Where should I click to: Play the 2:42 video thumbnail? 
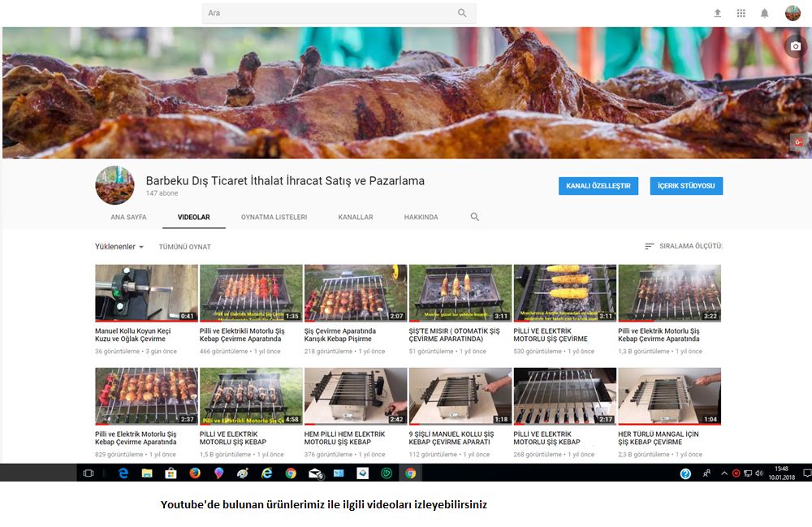coord(356,396)
